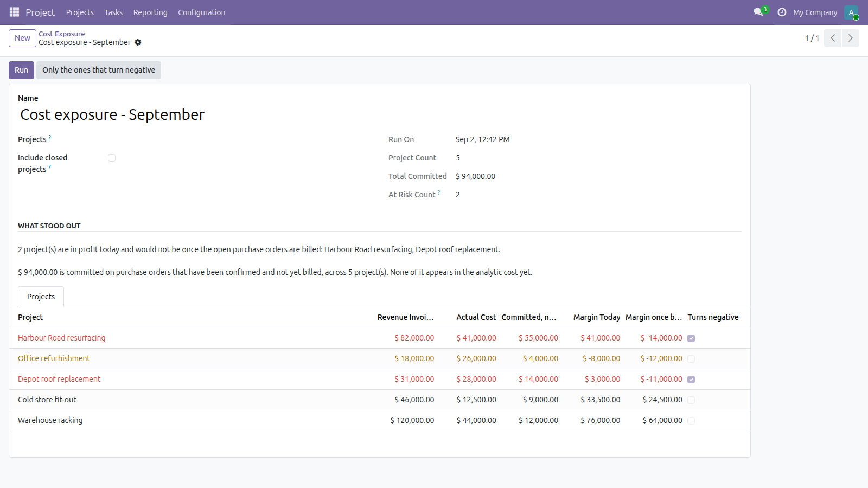The width and height of the screenshot is (868, 488).
Task: Toggle Turns negative for Harbour Road resurfacing
Action: (x=691, y=338)
